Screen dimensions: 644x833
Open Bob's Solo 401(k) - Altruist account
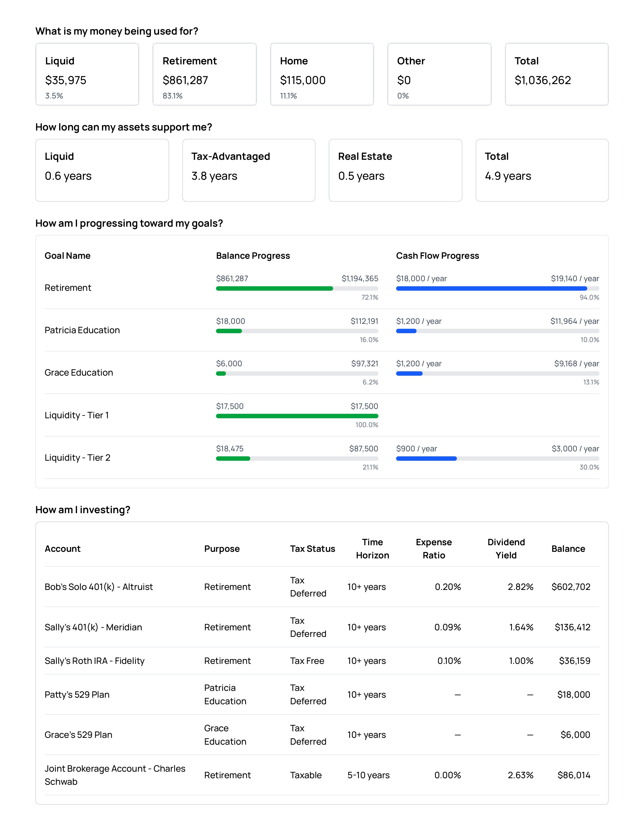tap(98, 587)
